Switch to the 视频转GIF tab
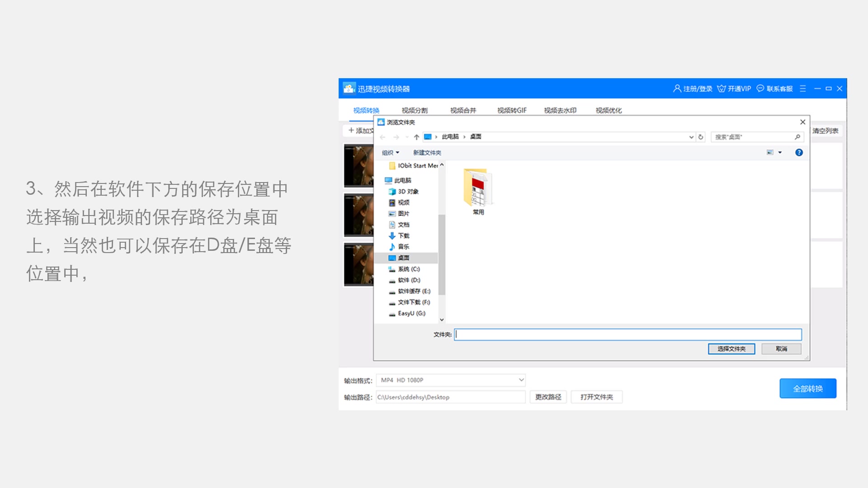 (x=512, y=110)
